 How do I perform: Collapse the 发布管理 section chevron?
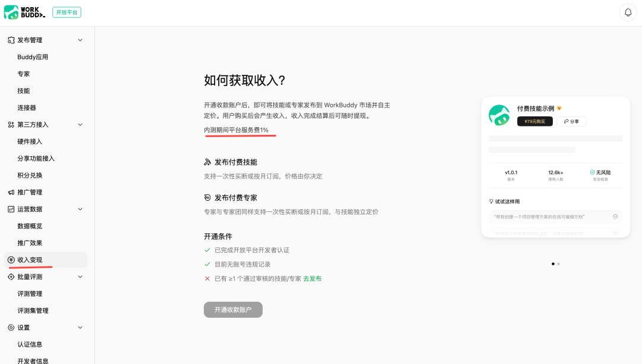80,40
